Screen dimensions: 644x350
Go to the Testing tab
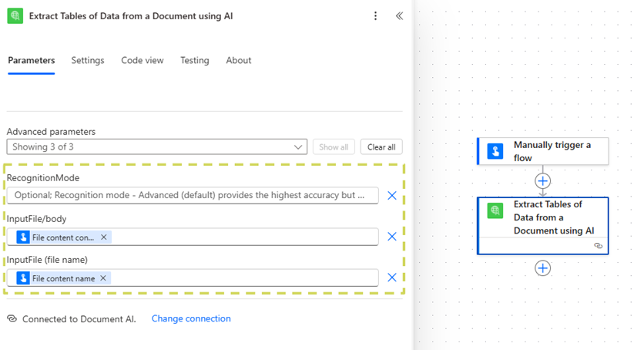click(x=195, y=60)
